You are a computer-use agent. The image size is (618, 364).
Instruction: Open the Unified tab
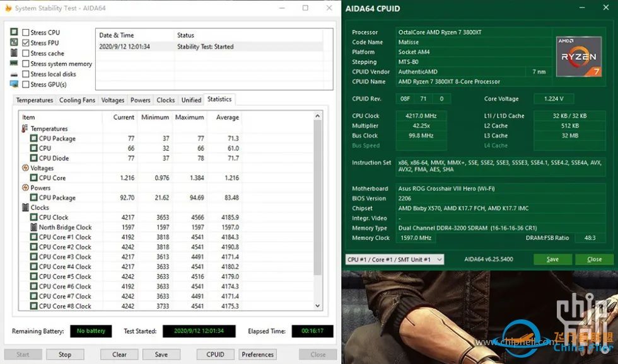coord(191,100)
